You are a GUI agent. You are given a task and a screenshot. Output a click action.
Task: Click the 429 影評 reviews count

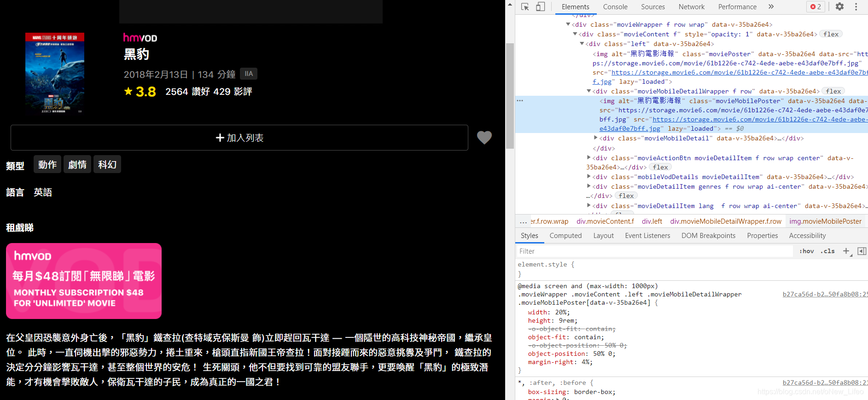click(x=233, y=92)
